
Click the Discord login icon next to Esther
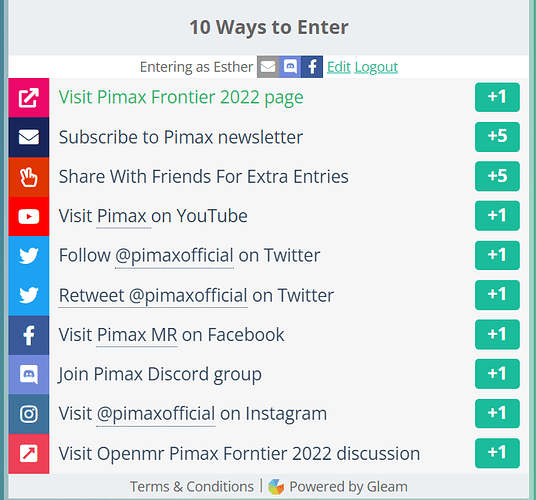click(x=290, y=67)
